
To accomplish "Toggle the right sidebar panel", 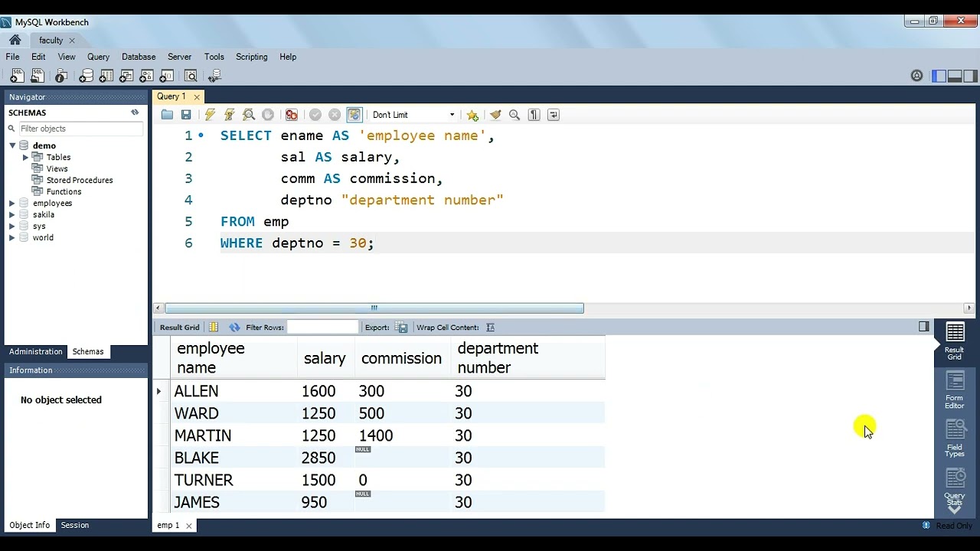I will (x=970, y=76).
